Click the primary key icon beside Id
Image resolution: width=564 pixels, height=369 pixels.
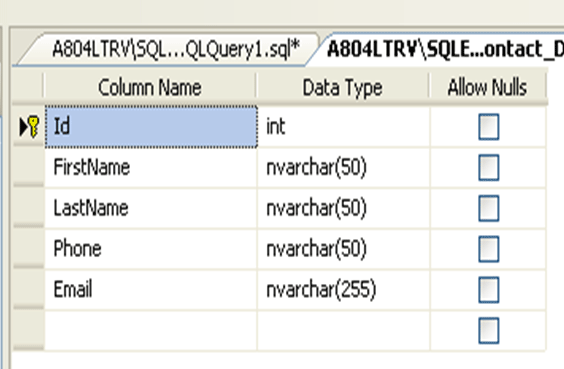point(33,127)
